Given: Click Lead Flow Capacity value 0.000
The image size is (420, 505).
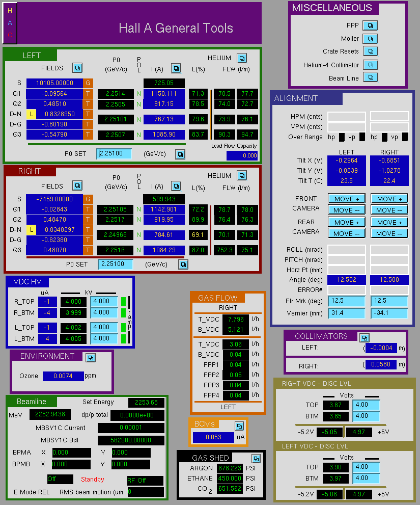Looking at the screenshot, I should point(242,155).
